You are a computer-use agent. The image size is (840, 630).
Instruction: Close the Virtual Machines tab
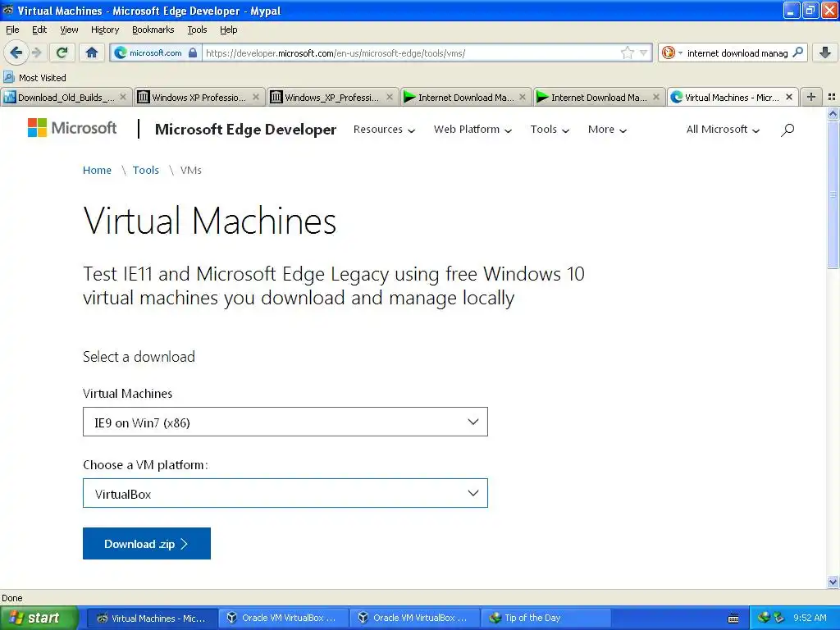(x=789, y=97)
